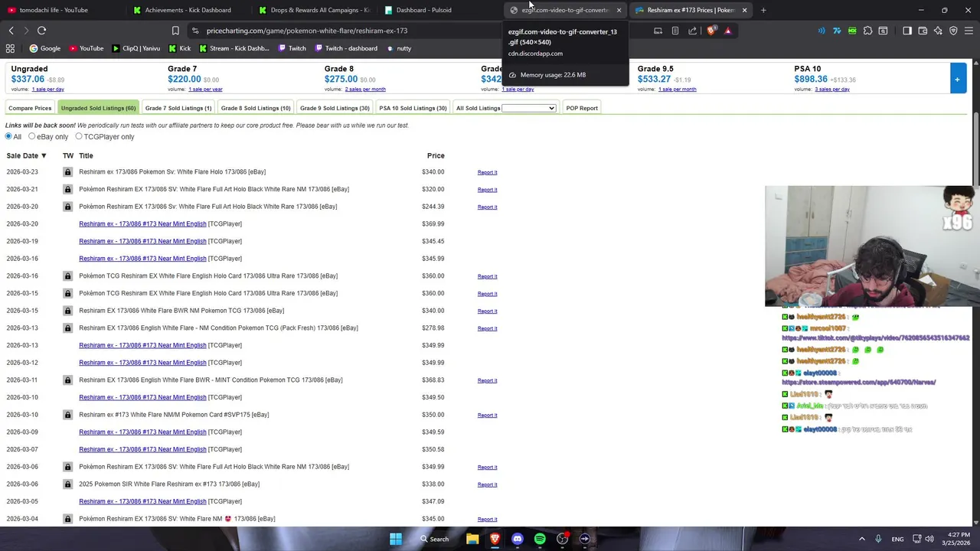The image size is (980, 551).
Task: Open the Compare Prices tab
Action: point(30,108)
